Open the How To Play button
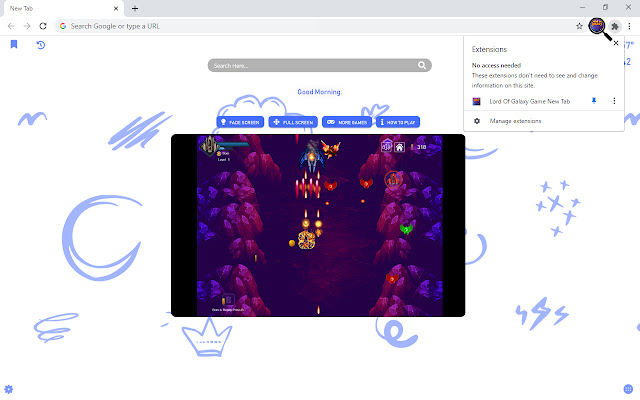 point(398,122)
